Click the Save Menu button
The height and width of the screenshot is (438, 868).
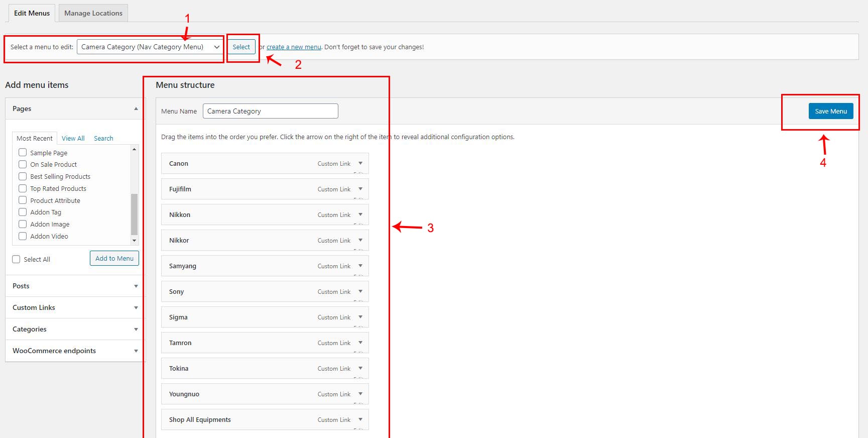[x=830, y=111]
